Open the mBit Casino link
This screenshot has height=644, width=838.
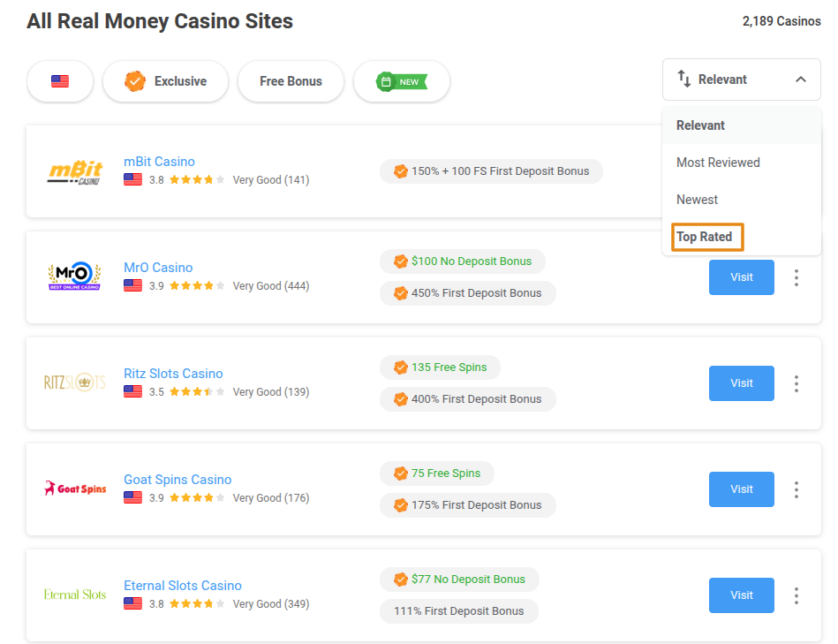point(159,162)
